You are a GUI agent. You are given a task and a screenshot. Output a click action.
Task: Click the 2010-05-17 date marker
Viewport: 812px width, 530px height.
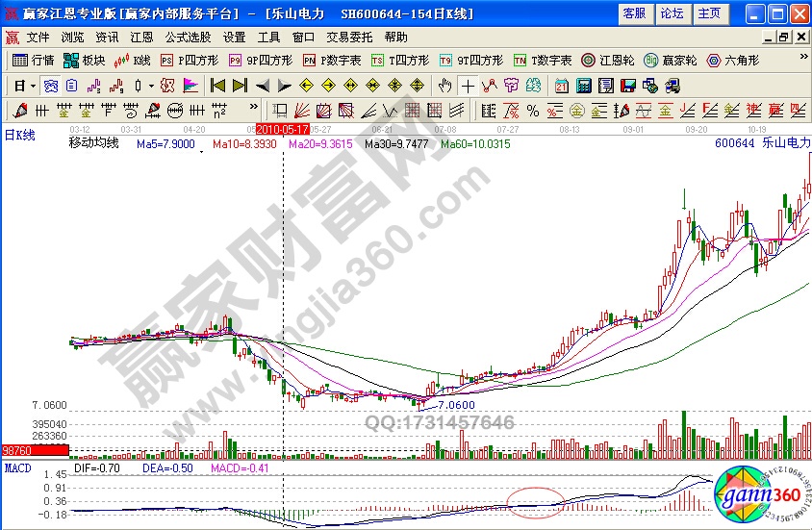(283, 129)
